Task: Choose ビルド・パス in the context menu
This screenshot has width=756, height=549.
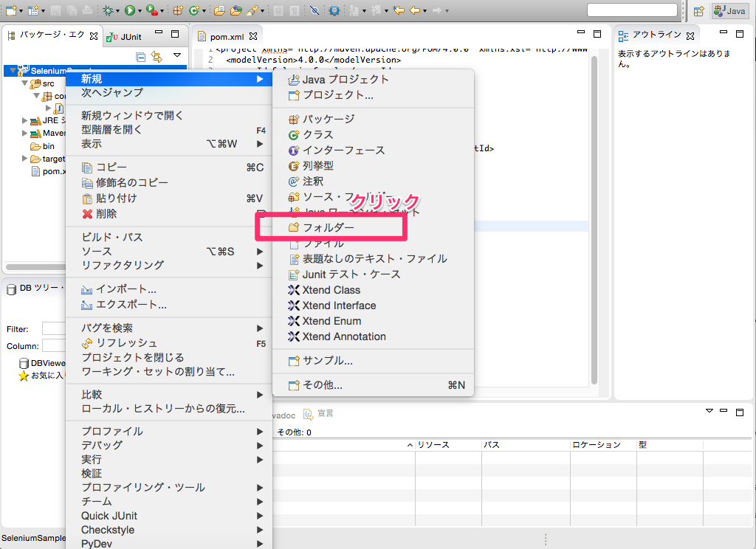Action: click(x=169, y=237)
